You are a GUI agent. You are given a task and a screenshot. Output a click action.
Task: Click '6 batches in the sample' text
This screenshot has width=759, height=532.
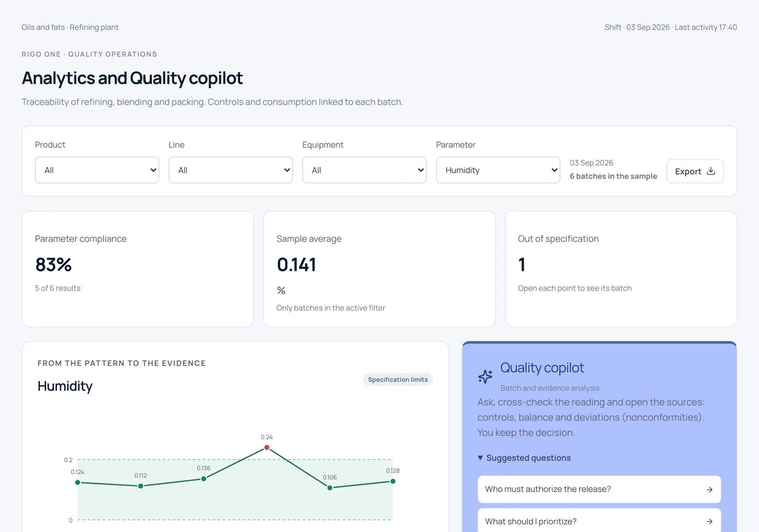613,176
